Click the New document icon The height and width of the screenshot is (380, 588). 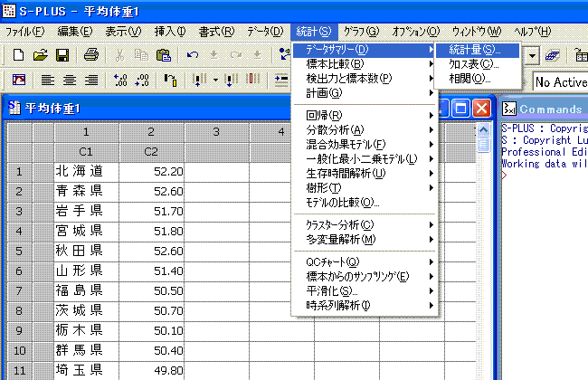pyautogui.click(x=18, y=55)
